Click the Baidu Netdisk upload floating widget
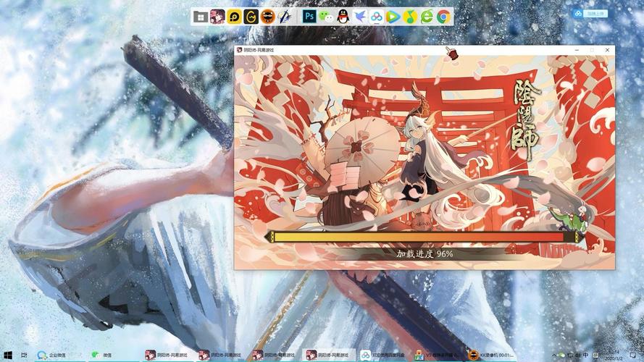The height and width of the screenshot is (362, 644). click(x=590, y=14)
